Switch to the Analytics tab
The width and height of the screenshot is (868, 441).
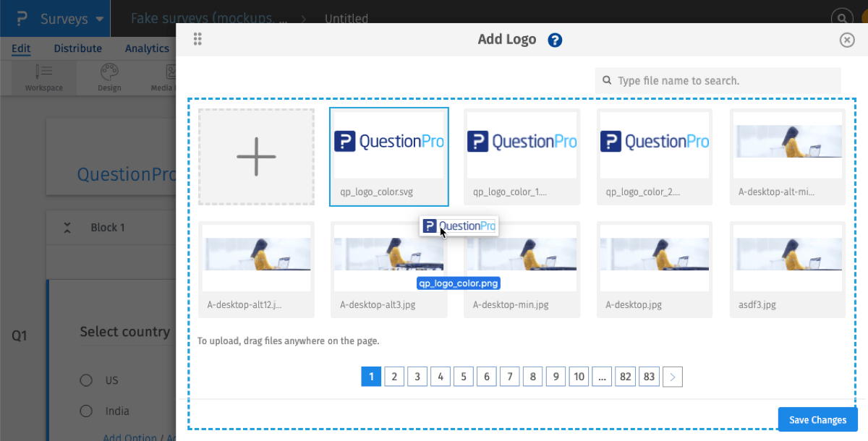pos(147,48)
